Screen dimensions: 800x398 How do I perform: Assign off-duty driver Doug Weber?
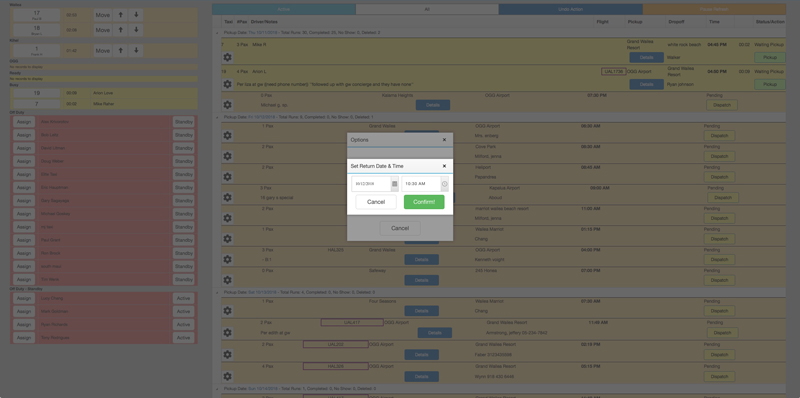tap(23, 161)
